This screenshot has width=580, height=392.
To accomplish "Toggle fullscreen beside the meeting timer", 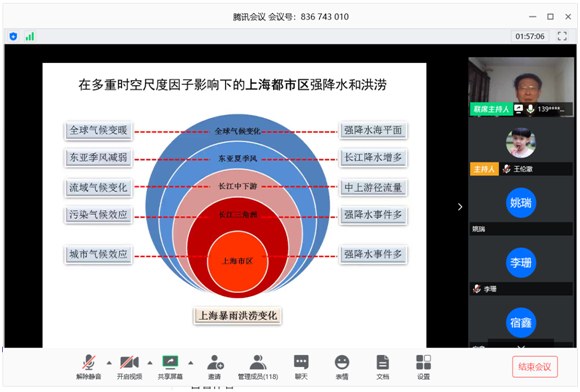I will click(x=562, y=36).
